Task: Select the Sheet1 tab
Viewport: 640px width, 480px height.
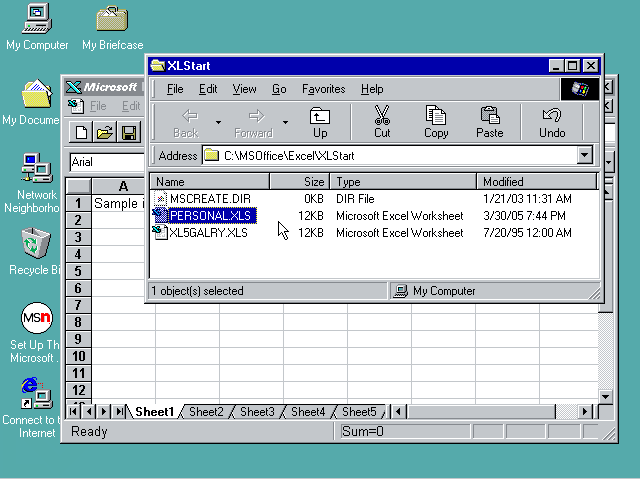Action: click(x=155, y=412)
